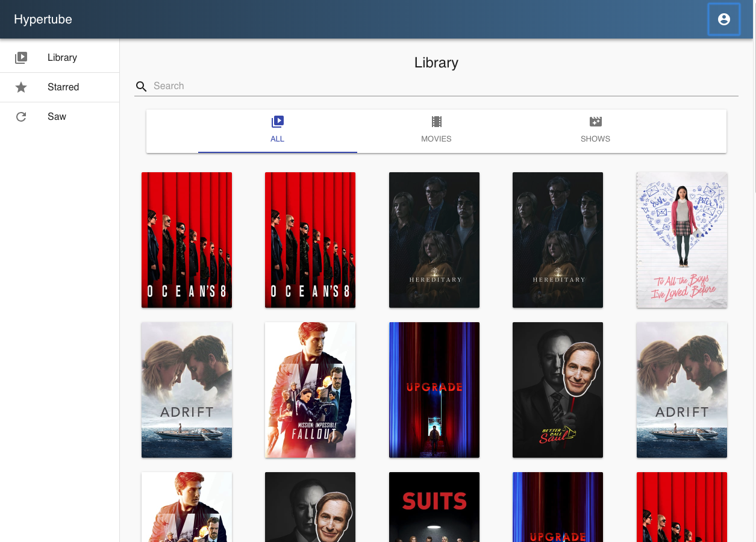Switch to the ALL tab label
This screenshot has height=542, width=756.
coord(277,139)
